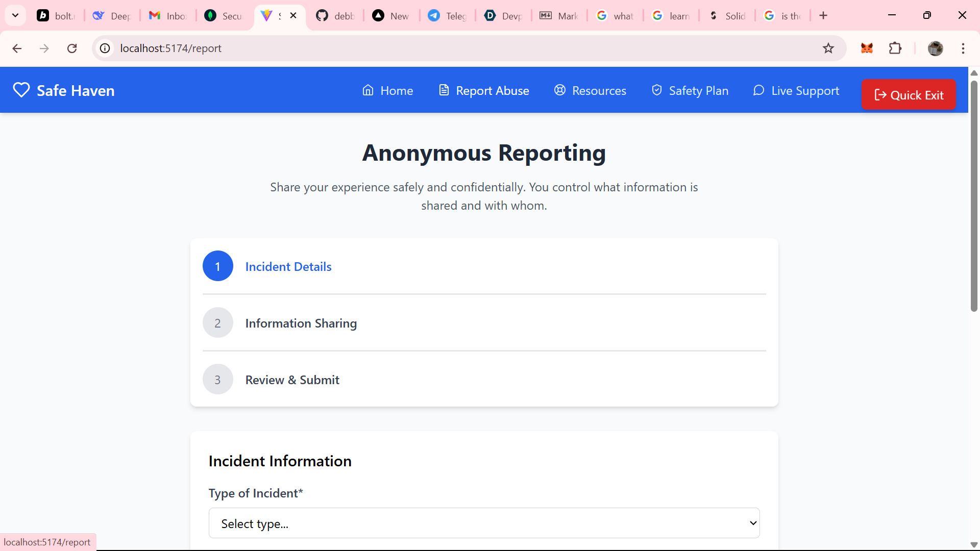The height and width of the screenshot is (551, 980).
Task: Expand the Type of Incident dropdown
Action: [484, 523]
